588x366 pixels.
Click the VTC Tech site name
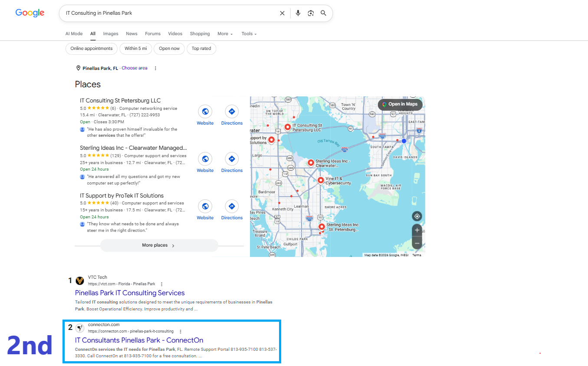click(98, 277)
